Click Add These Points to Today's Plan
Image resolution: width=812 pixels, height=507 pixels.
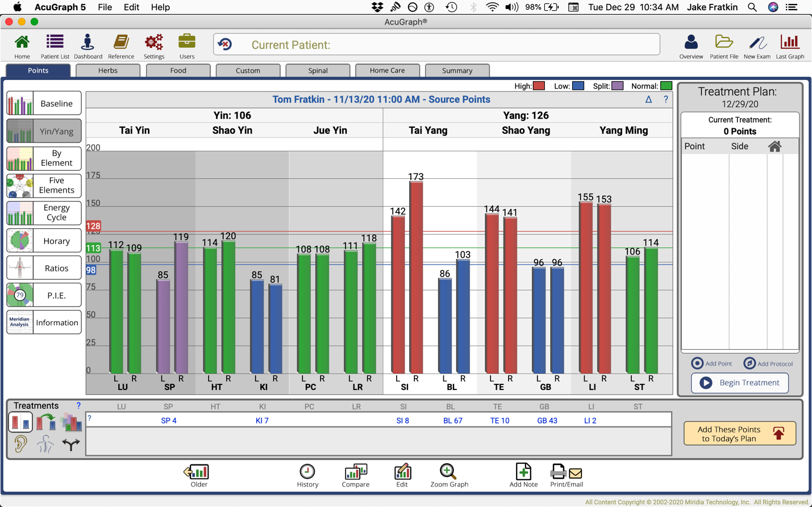739,434
